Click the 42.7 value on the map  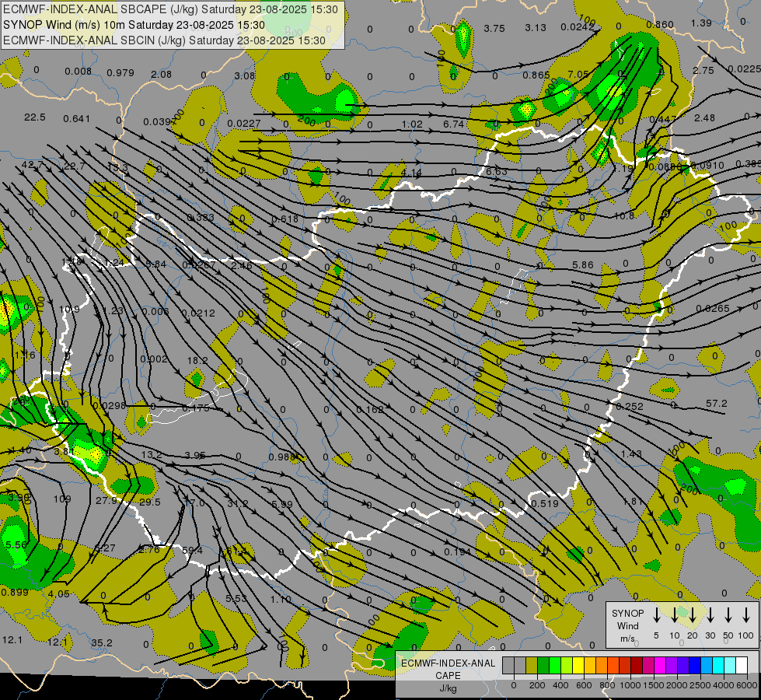(x=32, y=165)
